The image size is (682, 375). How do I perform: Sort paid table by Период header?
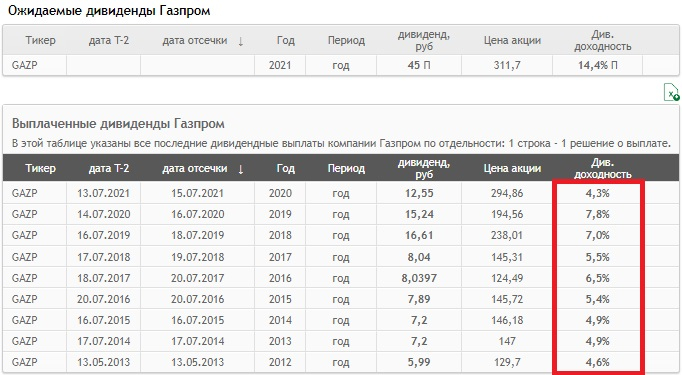346,168
